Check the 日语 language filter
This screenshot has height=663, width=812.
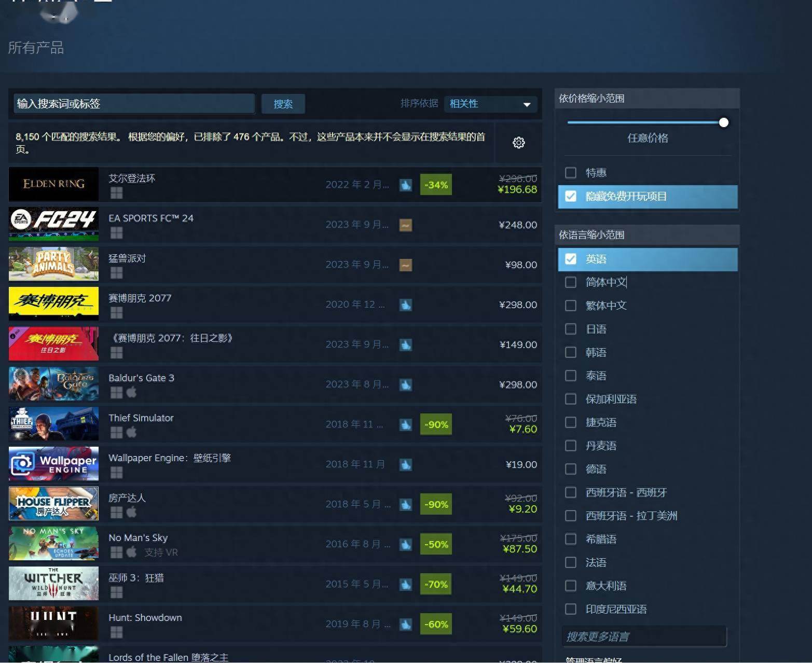571,329
